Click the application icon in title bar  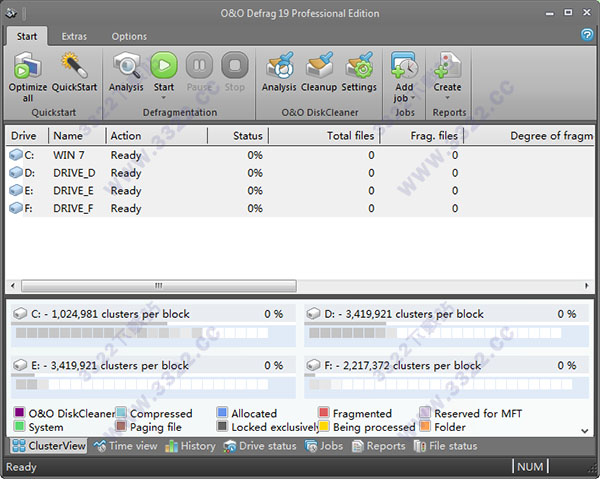coord(11,13)
